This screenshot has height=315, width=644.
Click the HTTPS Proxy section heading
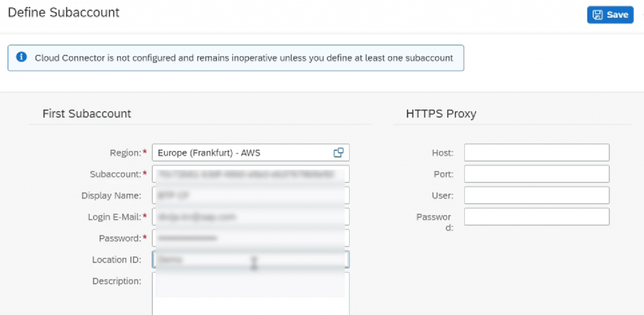441,114
